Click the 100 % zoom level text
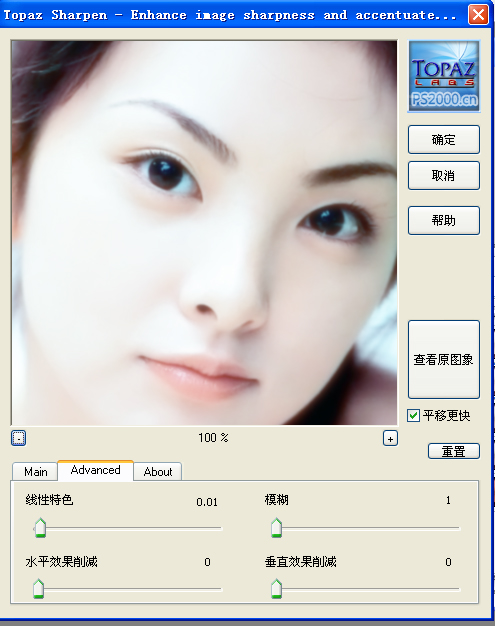 (x=213, y=438)
